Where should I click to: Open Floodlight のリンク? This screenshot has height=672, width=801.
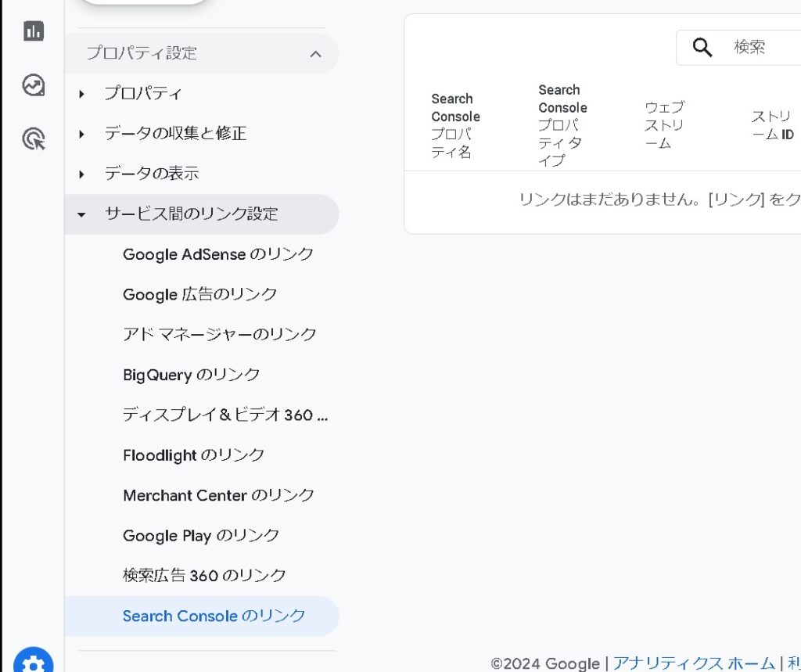(193, 455)
